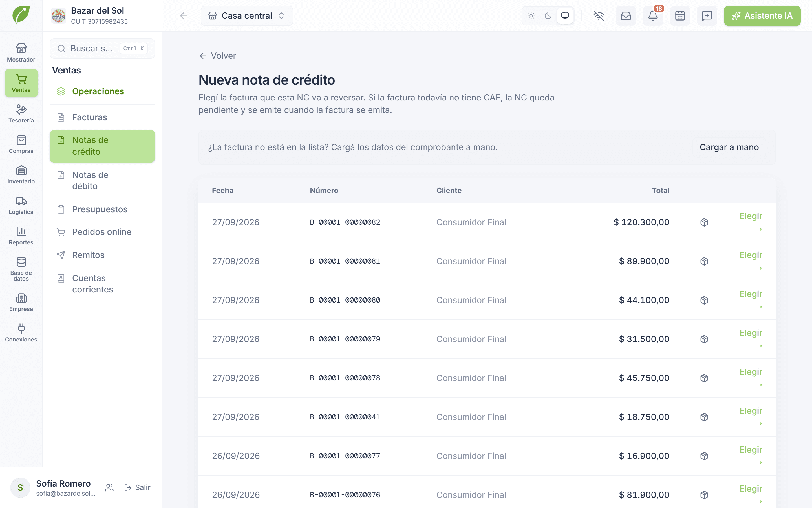Switch to dark theme
This screenshot has height=508, width=812.
tap(548, 16)
